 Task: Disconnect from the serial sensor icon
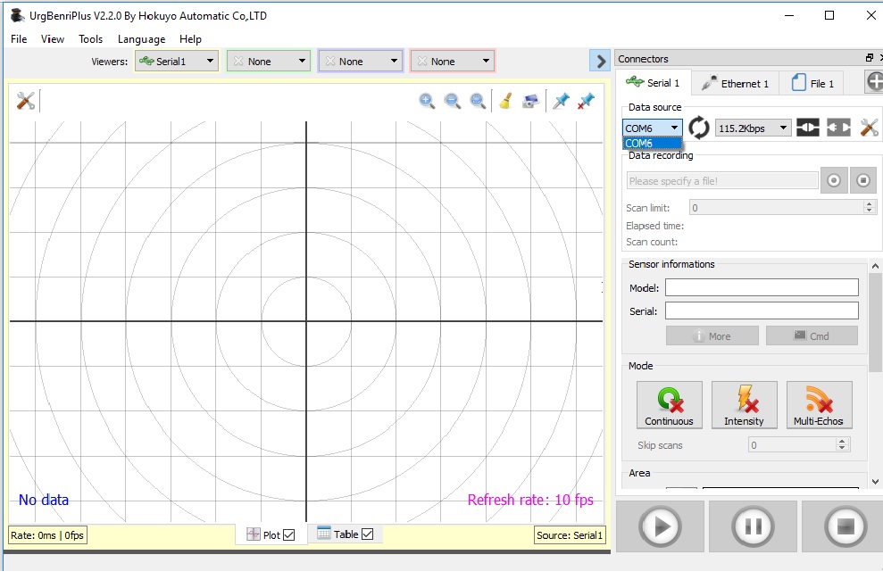pos(838,128)
